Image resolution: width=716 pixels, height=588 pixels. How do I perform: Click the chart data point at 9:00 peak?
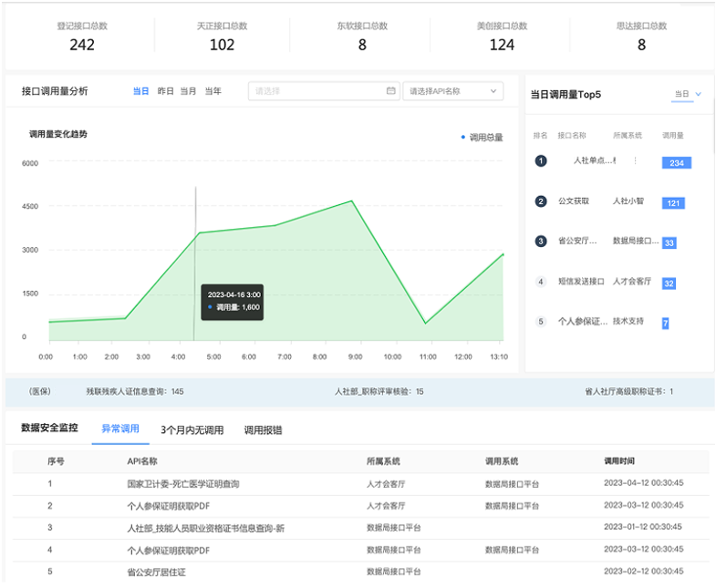(x=351, y=201)
